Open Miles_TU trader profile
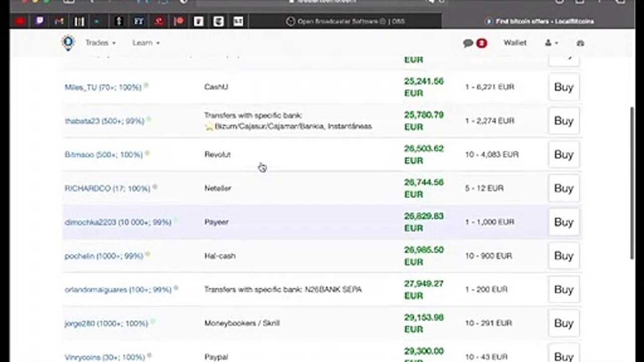Image resolution: width=644 pixels, height=362 pixels. (x=103, y=87)
